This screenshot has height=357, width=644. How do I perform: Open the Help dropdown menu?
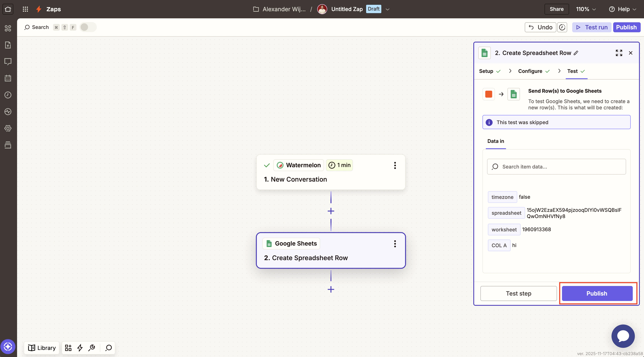click(x=623, y=9)
